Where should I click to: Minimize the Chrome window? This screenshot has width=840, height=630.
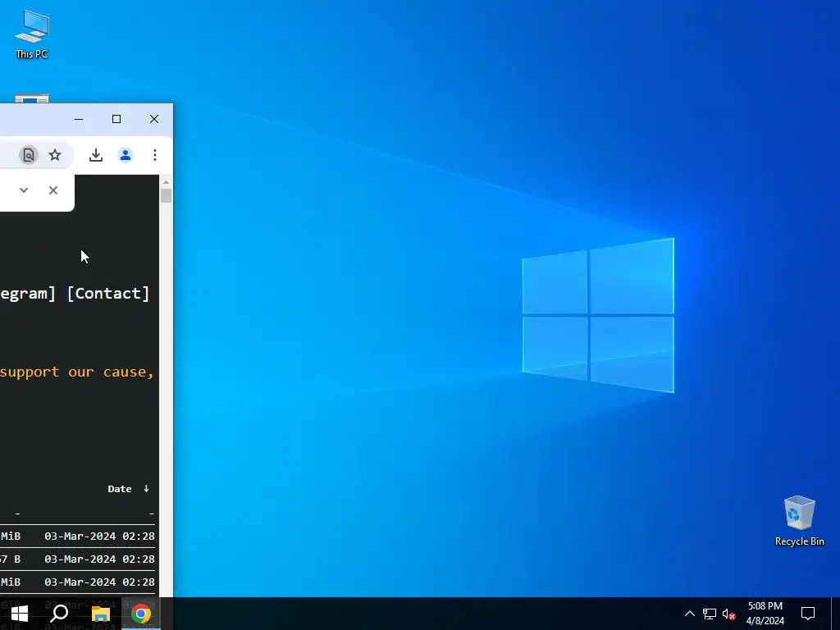(79, 119)
